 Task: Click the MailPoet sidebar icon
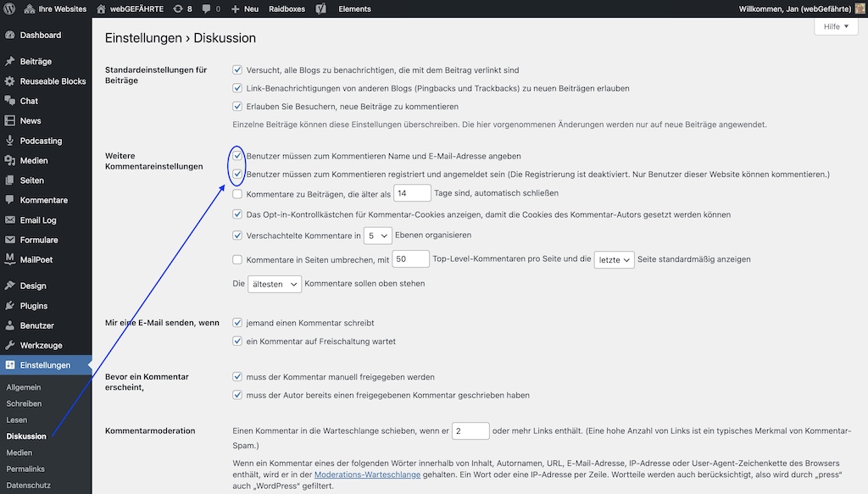[x=10, y=259]
